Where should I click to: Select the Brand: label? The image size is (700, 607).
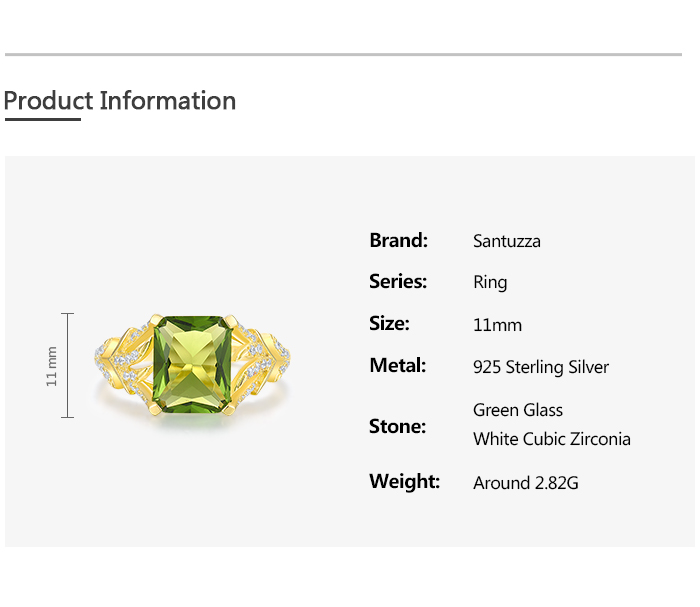(x=398, y=240)
